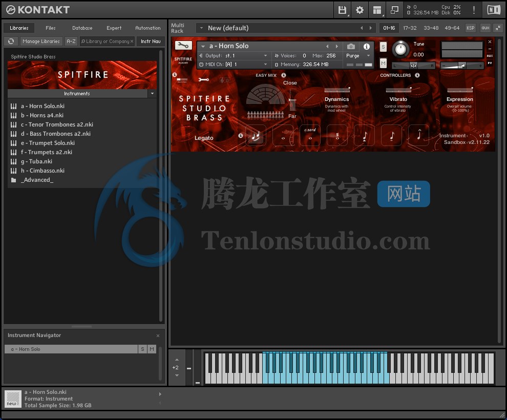Open the save/load disk icon menu
The width and height of the screenshot is (507, 420).
coord(342,10)
